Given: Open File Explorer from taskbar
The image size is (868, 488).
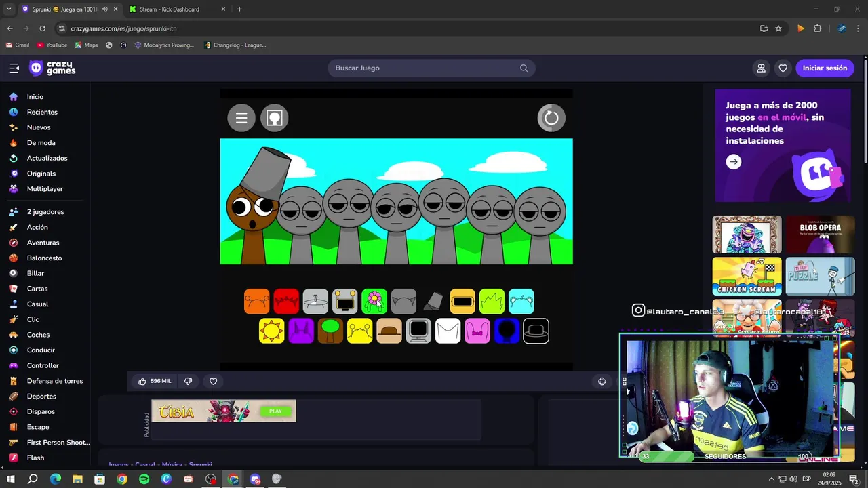Looking at the screenshot, I should tap(77, 479).
